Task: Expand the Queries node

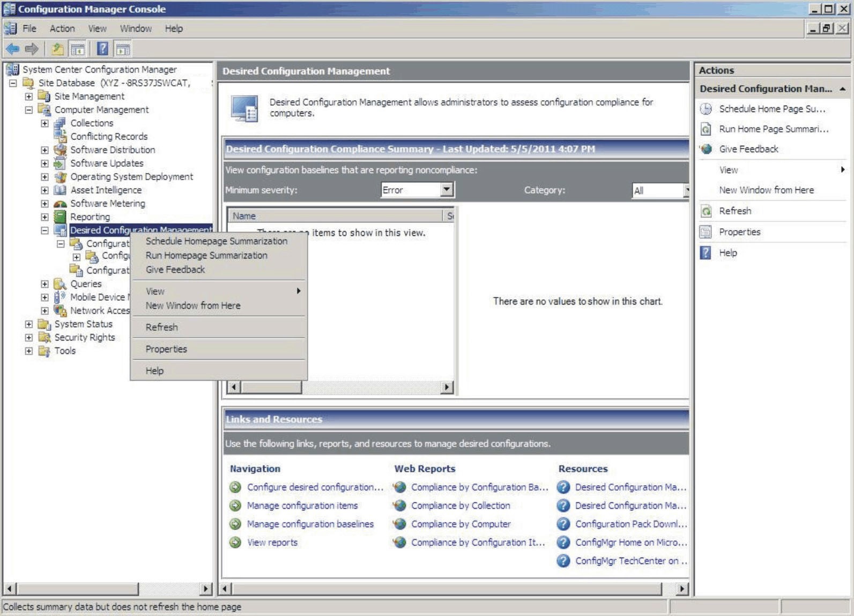Action: (45, 284)
